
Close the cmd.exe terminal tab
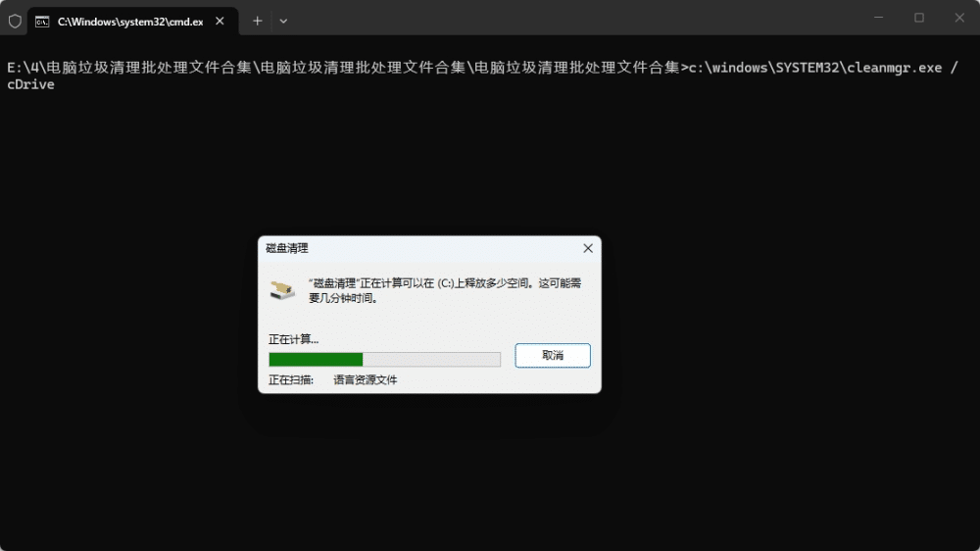pyautogui.click(x=220, y=22)
